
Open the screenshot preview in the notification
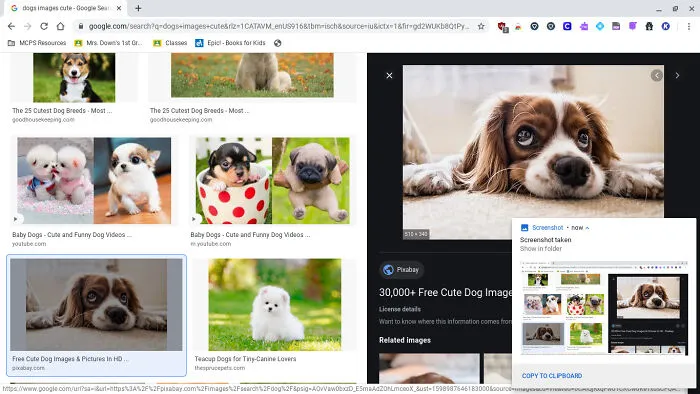[604, 308]
